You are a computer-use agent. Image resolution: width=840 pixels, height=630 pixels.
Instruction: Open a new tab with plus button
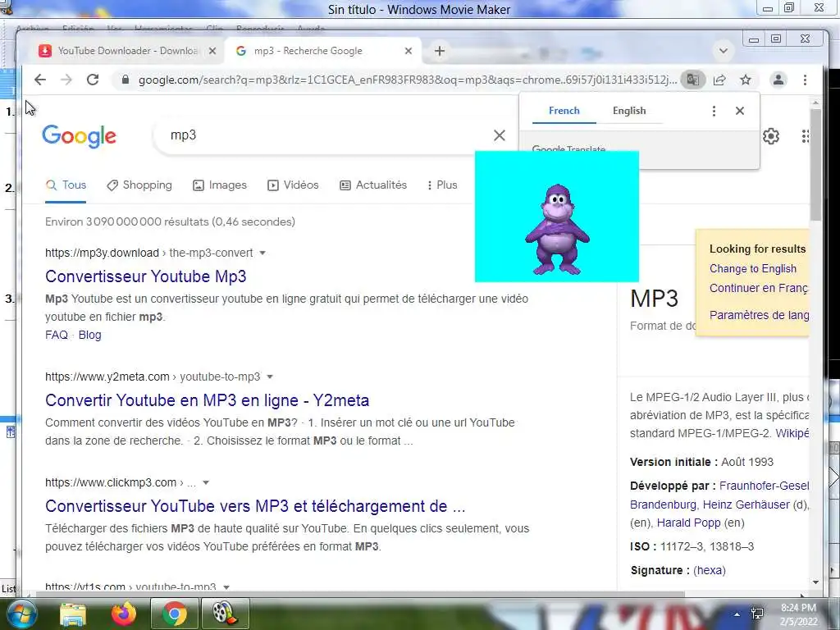[440, 51]
